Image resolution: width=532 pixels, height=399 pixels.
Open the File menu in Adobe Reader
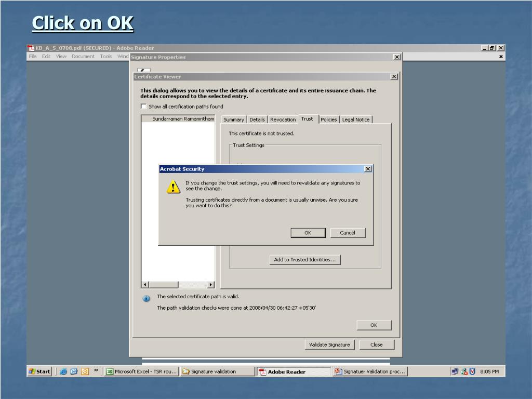coord(33,56)
